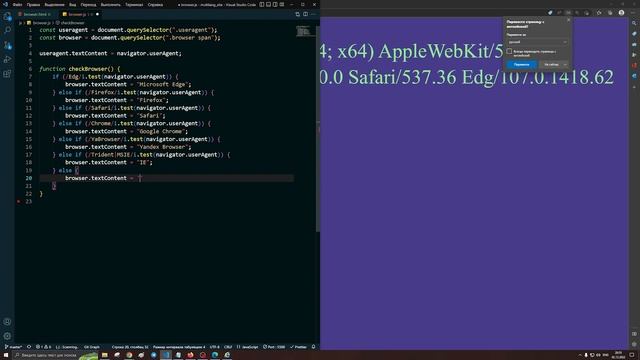
Task: Open the Edge profile avatar
Action: (621, 13)
